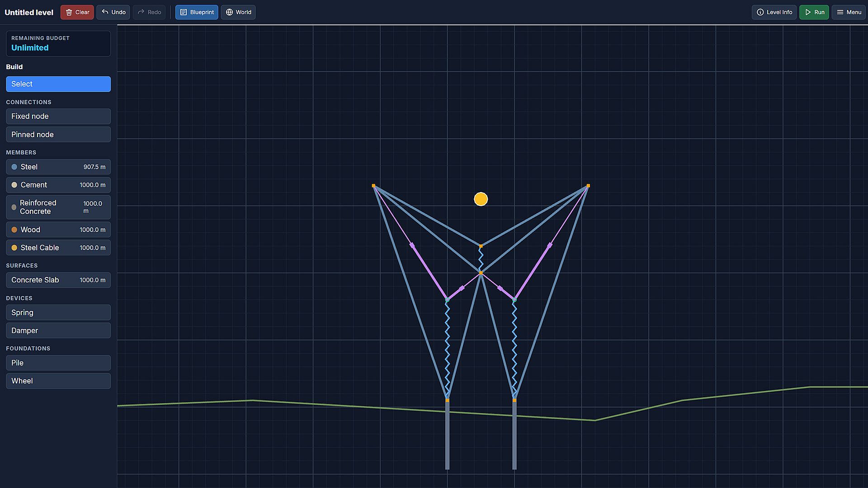Undo the last action
Screen dimensions: 868x488
(x=113, y=12)
